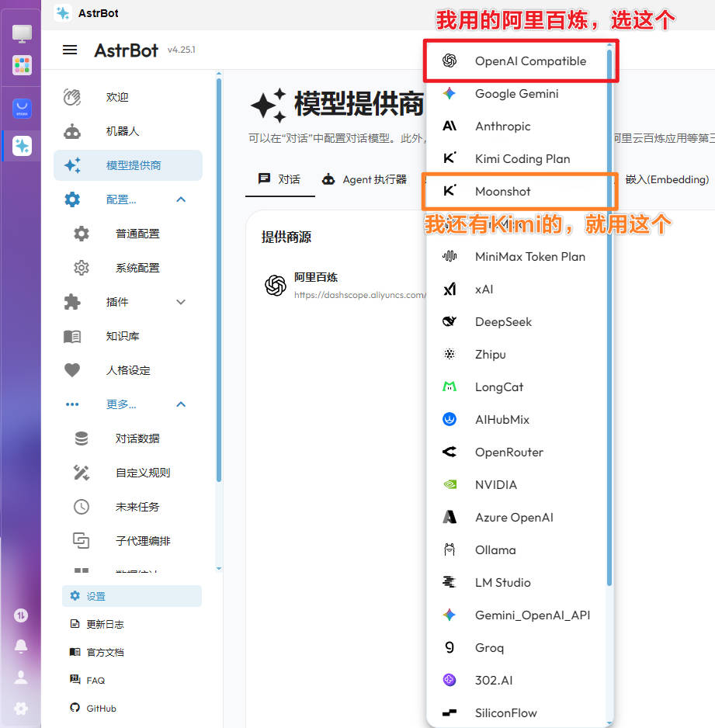Image resolution: width=715 pixels, height=728 pixels.
Task: Choose Gemini_OpenAI_API provider option
Action: coord(516,615)
